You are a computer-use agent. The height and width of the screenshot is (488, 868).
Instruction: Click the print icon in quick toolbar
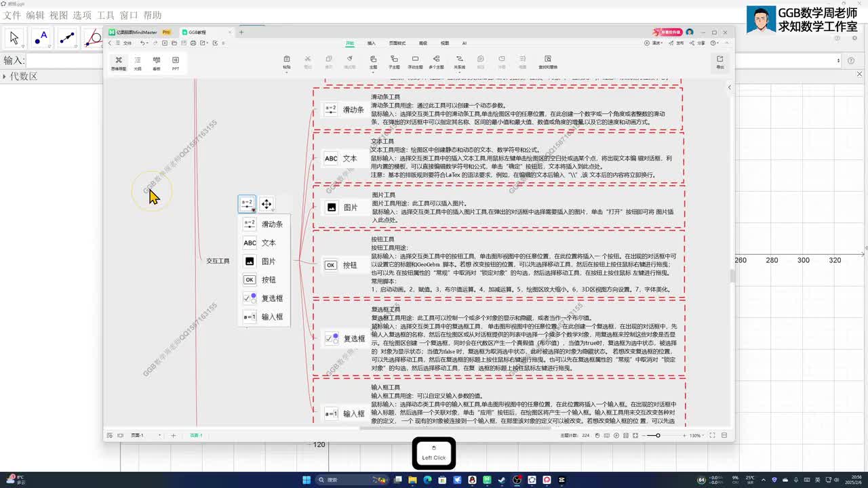(x=193, y=43)
